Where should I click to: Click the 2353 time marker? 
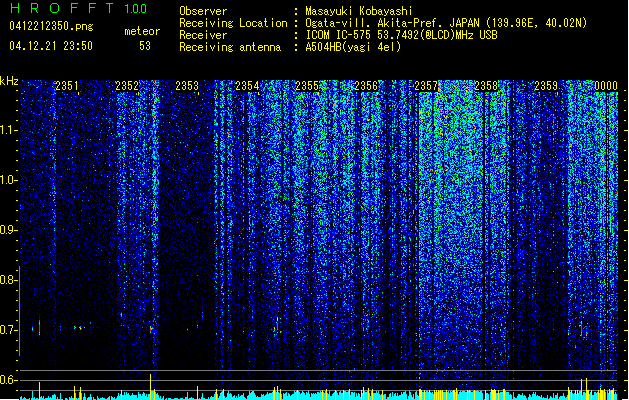coord(187,86)
